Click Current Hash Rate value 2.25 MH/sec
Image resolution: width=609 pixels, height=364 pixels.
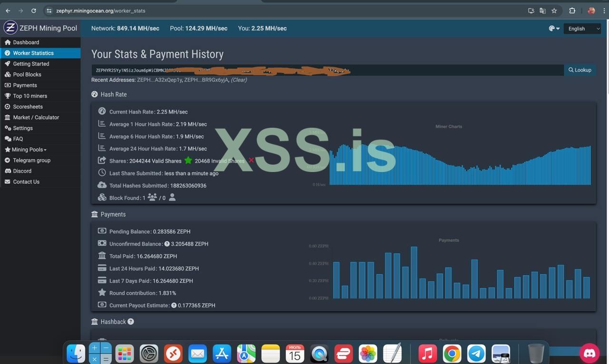point(172,112)
